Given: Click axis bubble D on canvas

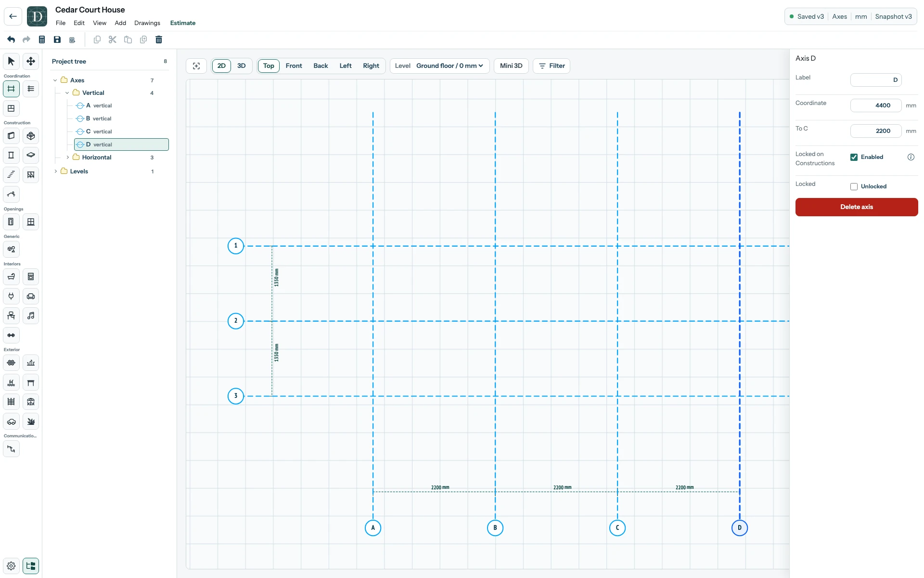Looking at the screenshot, I should point(740,528).
